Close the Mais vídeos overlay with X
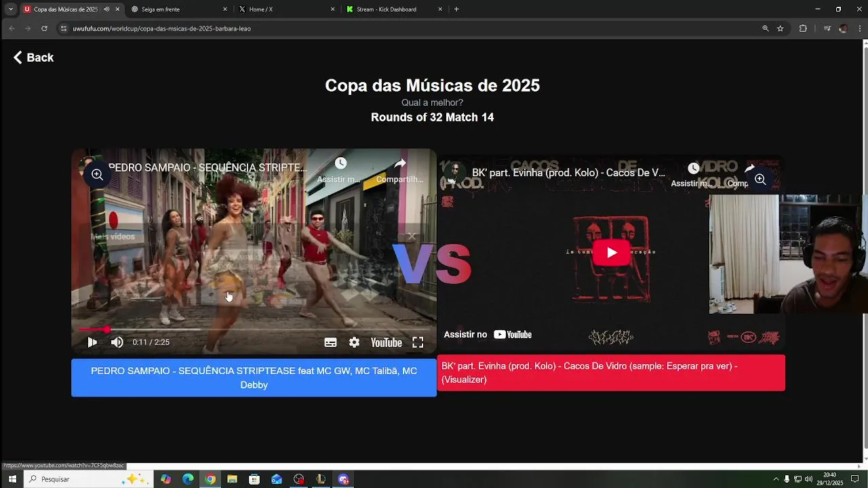The width and height of the screenshot is (868, 488). point(412,237)
